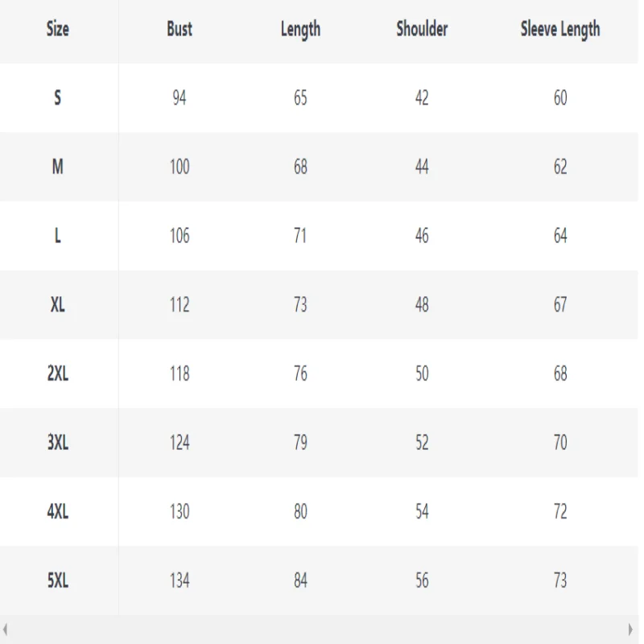Click the Length column header

click(x=300, y=30)
